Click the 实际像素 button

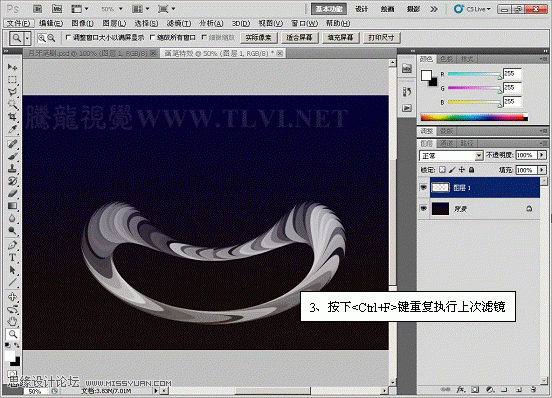[259, 38]
